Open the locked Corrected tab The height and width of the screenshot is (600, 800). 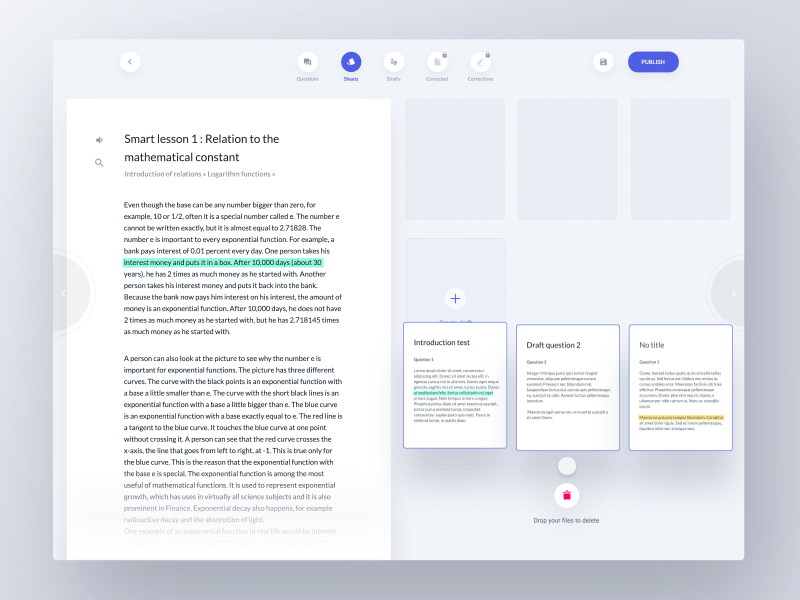tap(437, 67)
